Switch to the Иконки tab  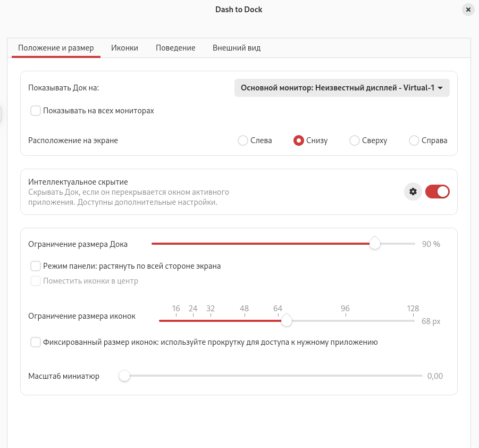(x=124, y=48)
